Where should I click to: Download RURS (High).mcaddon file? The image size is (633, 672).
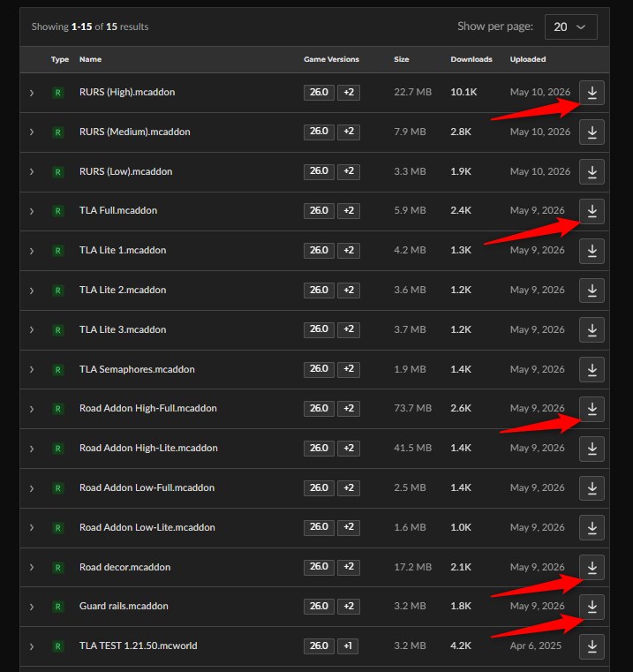tap(592, 93)
